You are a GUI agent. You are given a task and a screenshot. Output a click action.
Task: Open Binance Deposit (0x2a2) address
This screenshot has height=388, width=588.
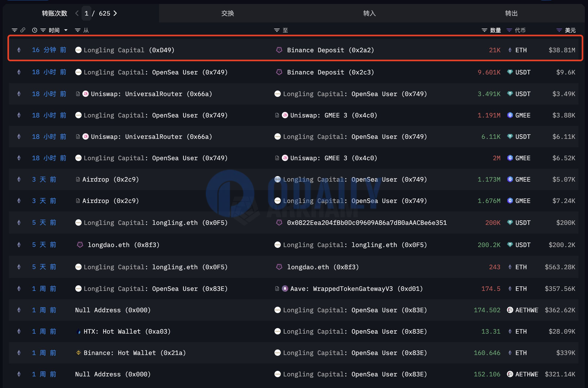[330, 50]
